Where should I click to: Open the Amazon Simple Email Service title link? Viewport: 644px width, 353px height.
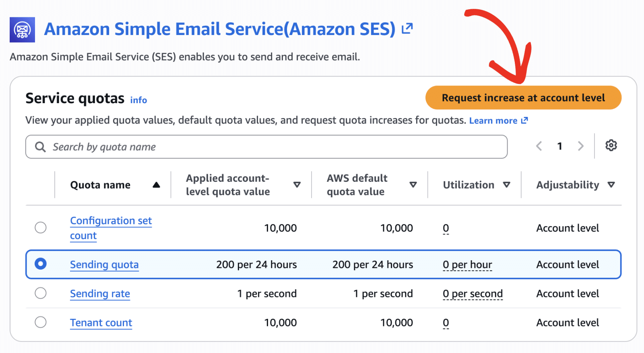[220, 29]
